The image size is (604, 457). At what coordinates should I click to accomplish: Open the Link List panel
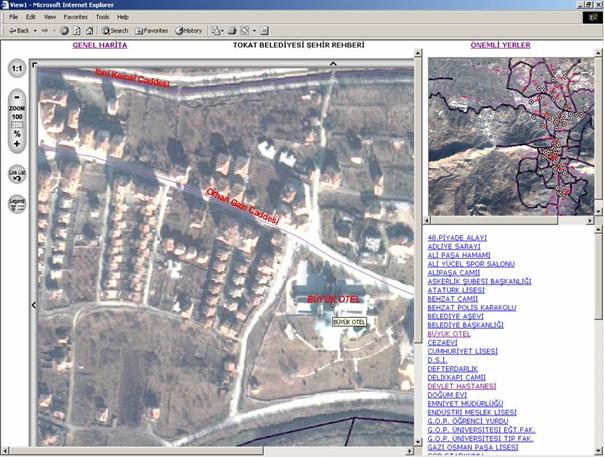[17, 173]
